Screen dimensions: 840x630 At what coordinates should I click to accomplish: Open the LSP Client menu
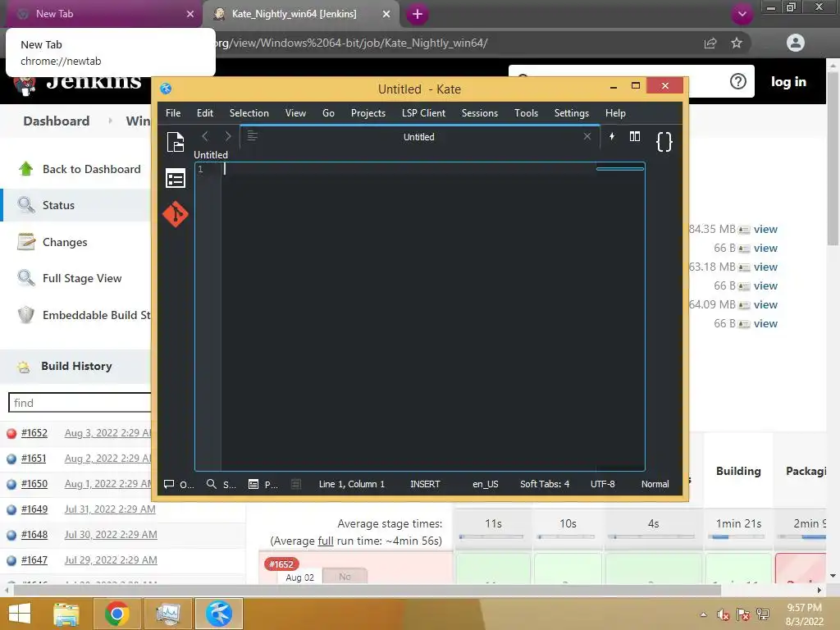click(x=423, y=113)
